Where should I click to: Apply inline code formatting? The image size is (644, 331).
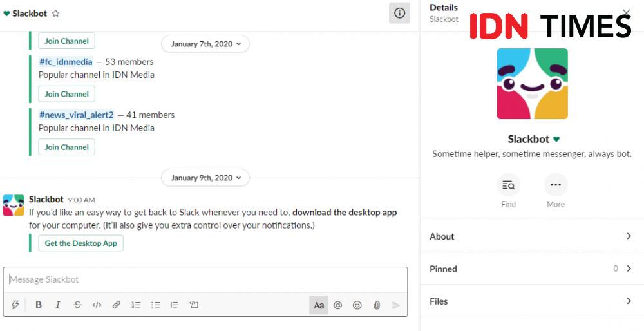[97, 305]
